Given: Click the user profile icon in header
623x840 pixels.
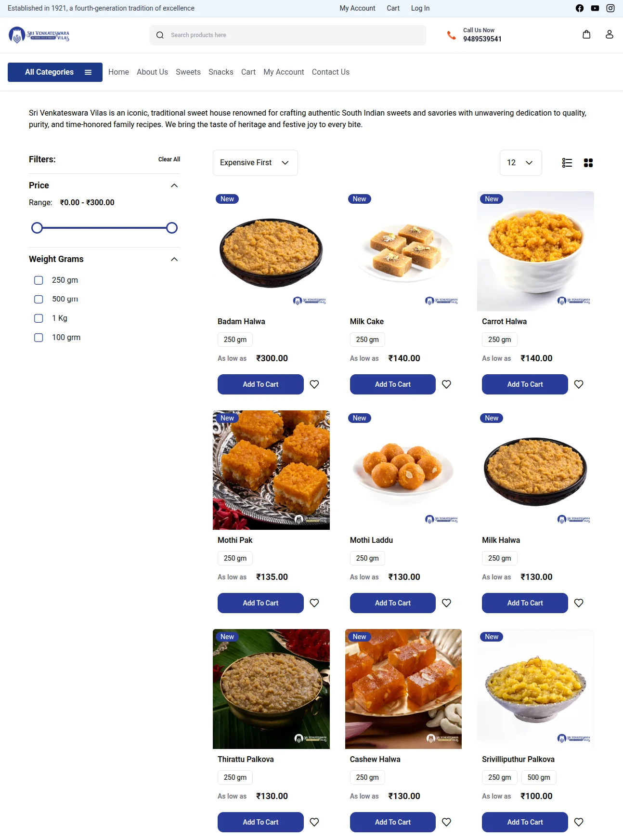Looking at the screenshot, I should pyautogui.click(x=610, y=35).
